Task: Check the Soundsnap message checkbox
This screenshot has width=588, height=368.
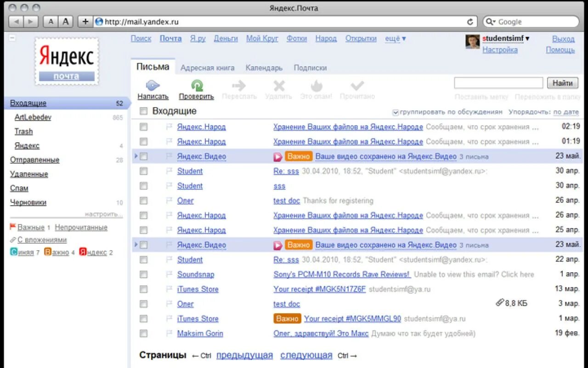Action: (x=143, y=274)
